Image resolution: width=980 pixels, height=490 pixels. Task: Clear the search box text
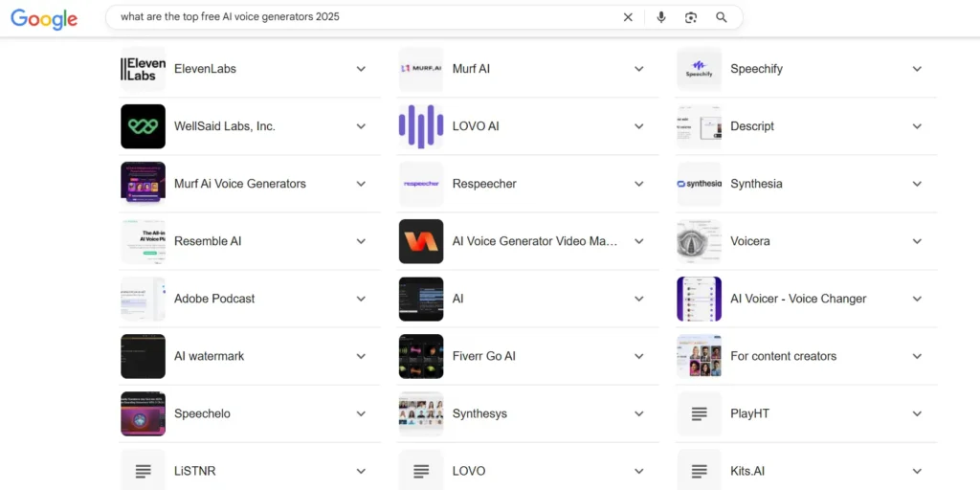[x=628, y=17]
